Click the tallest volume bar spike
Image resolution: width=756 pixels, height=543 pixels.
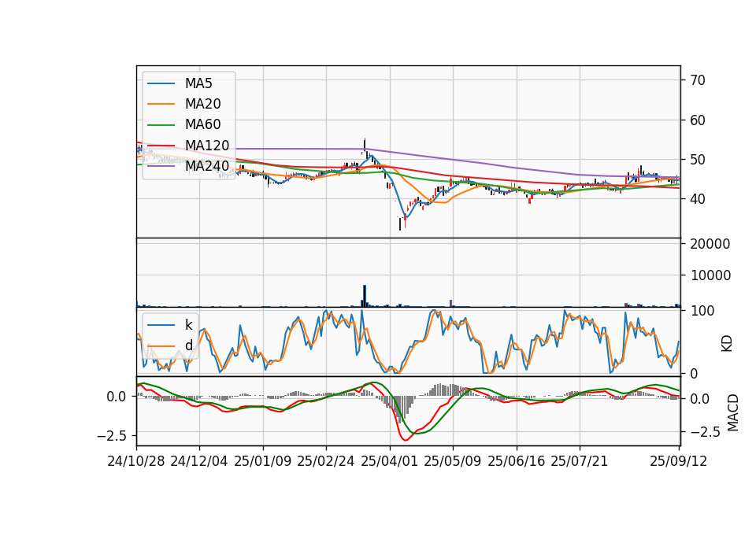pos(365,296)
